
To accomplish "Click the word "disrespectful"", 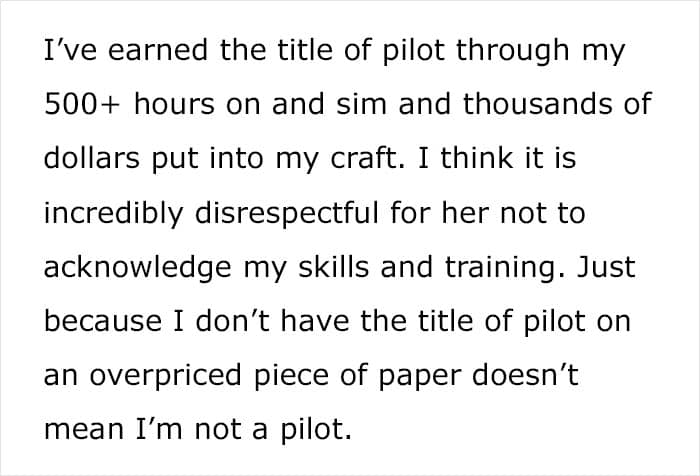I will 287,212.
